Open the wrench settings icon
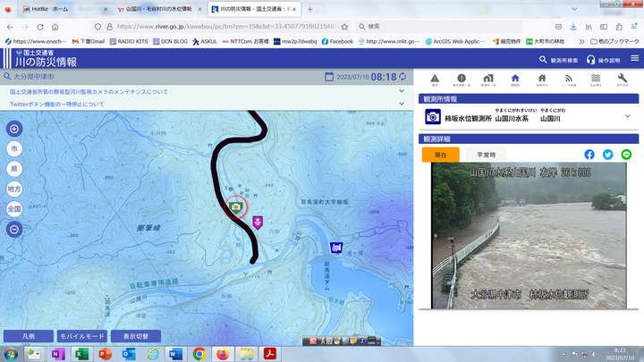Viewport: 644px width, 362px height. pos(623,80)
